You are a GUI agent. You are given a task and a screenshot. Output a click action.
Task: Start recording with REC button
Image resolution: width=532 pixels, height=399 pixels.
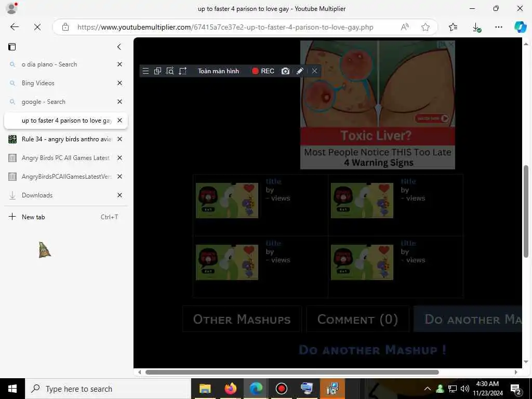pos(263,71)
